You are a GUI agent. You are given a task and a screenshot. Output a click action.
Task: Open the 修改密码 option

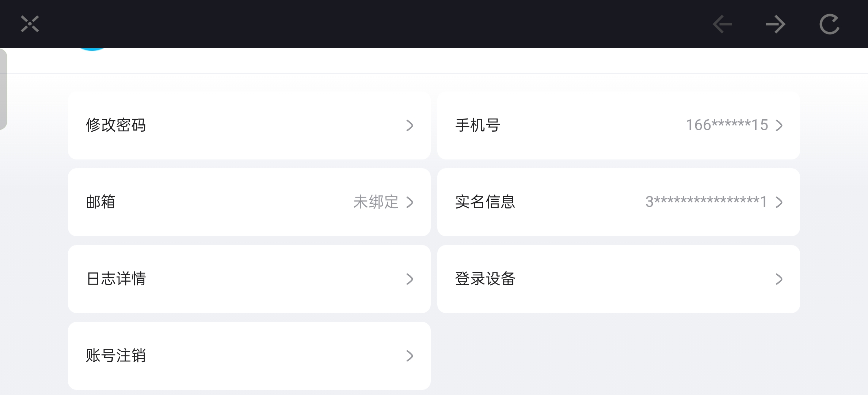pos(116,125)
